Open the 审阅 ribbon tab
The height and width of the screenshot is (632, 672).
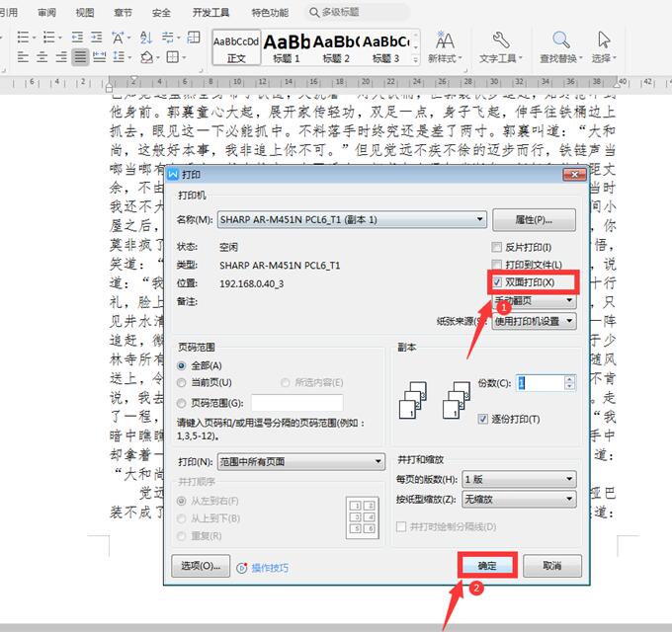tap(46, 13)
